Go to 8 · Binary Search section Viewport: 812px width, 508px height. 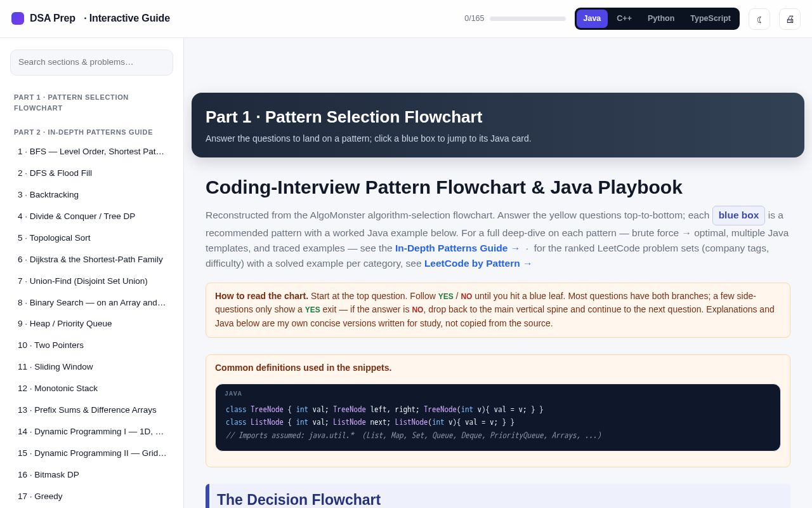coord(91,303)
